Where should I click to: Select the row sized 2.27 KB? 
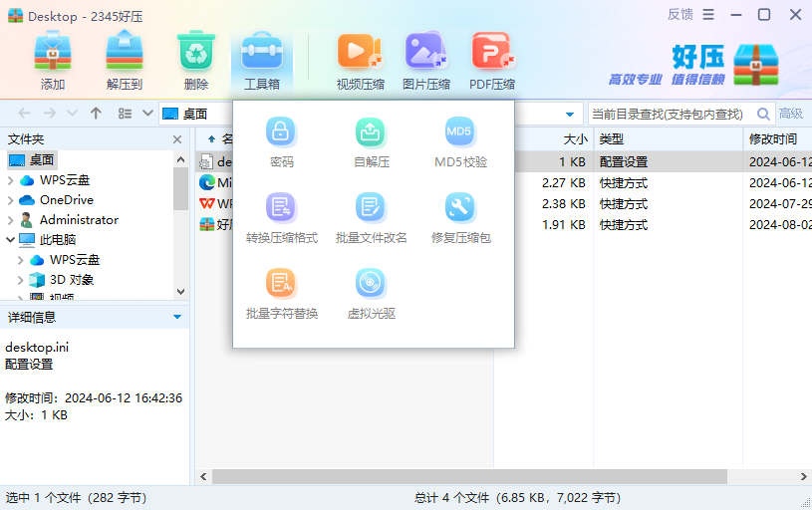[x=504, y=182]
